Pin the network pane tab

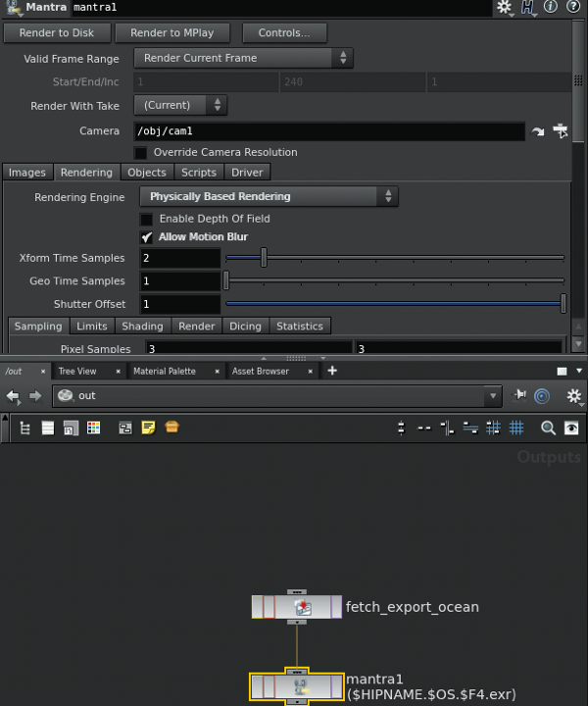(x=519, y=395)
